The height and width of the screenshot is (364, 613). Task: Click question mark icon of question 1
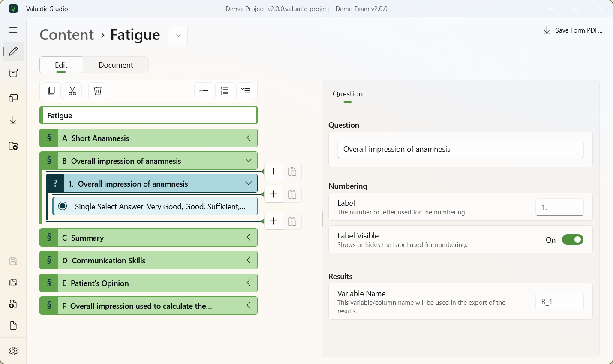click(55, 184)
